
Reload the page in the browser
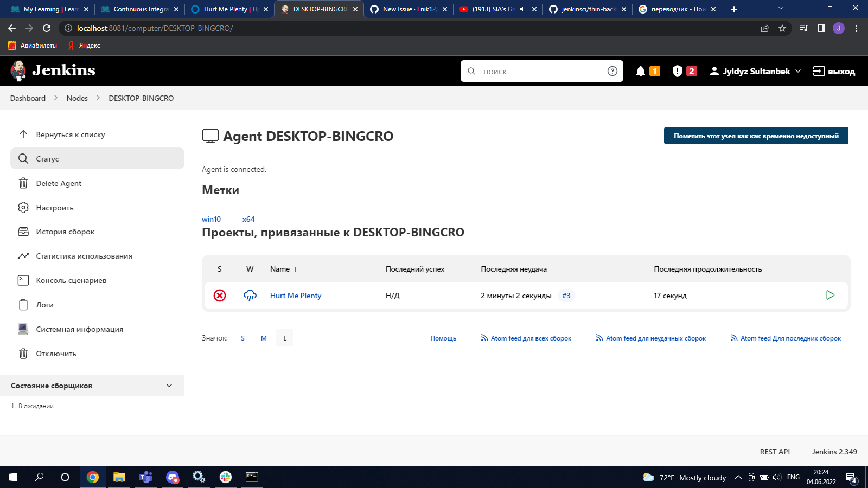pyautogui.click(x=47, y=28)
